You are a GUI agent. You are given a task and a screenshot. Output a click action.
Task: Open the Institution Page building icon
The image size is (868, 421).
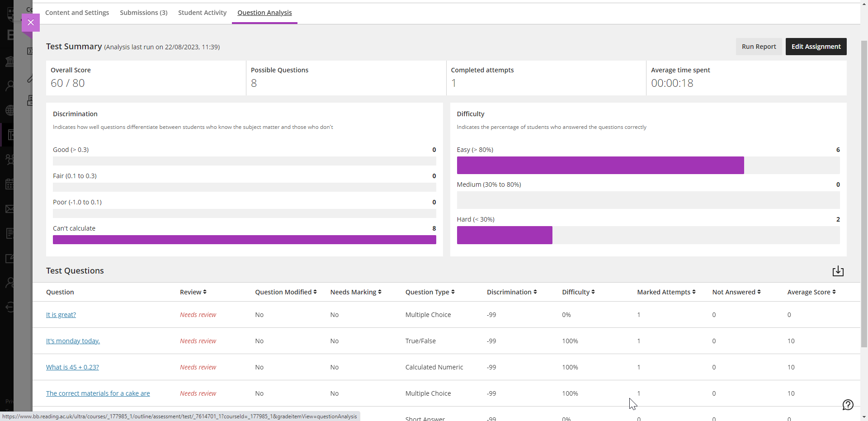9,61
